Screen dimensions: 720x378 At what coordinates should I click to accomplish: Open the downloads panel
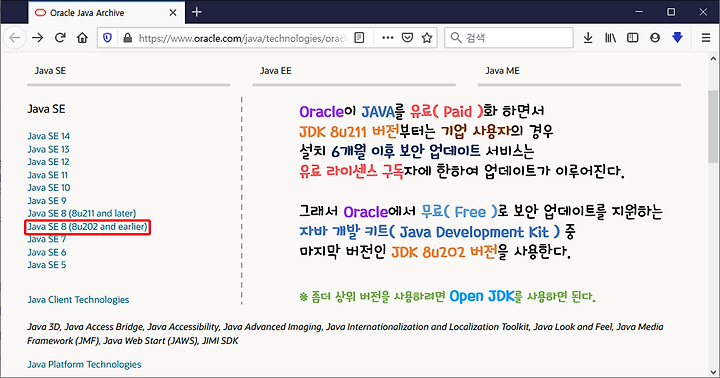pos(588,38)
